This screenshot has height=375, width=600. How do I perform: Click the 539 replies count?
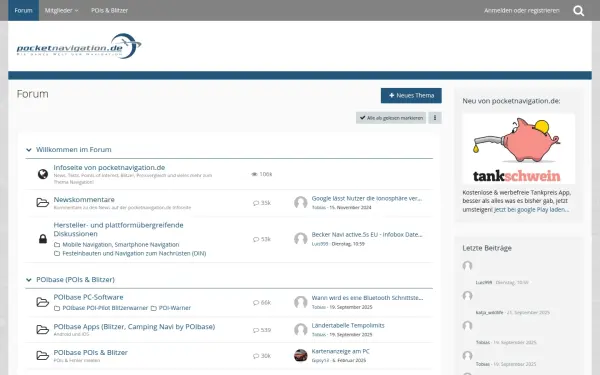(x=266, y=330)
